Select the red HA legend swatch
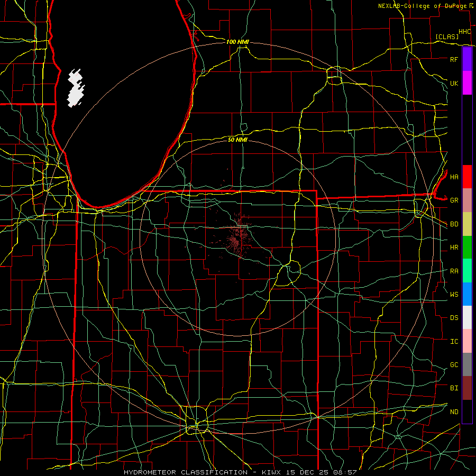 467,177
